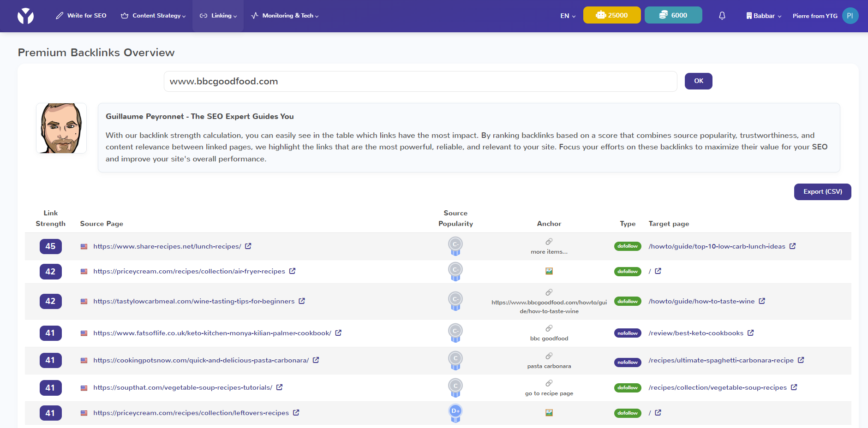868x428 pixels.
Task: Click the domain input field
Action: point(420,82)
